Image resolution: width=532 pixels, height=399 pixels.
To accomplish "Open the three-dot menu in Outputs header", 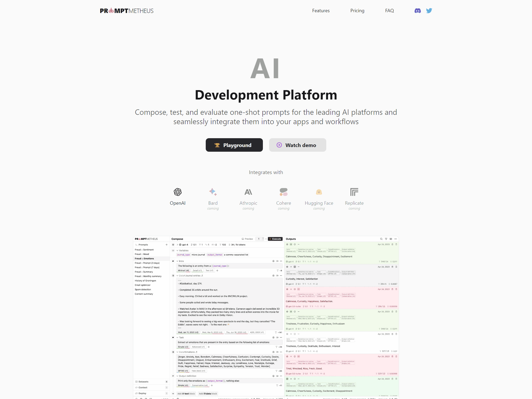I will [396, 239].
